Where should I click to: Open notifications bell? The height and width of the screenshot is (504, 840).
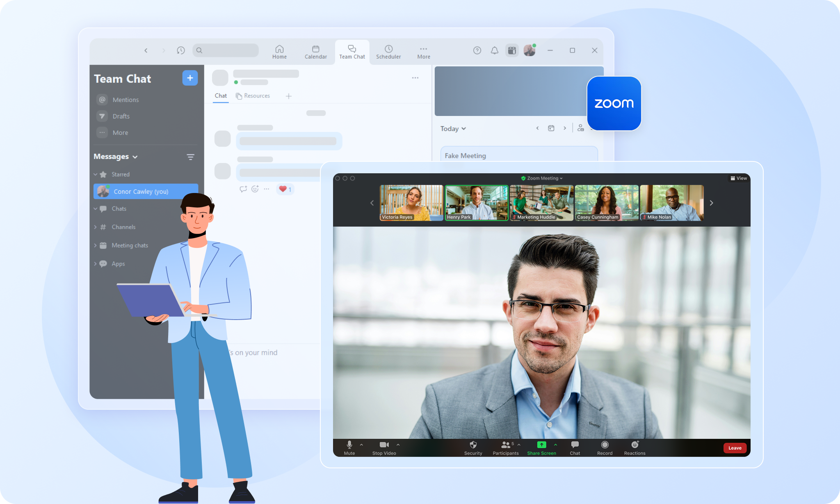tap(495, 50)
